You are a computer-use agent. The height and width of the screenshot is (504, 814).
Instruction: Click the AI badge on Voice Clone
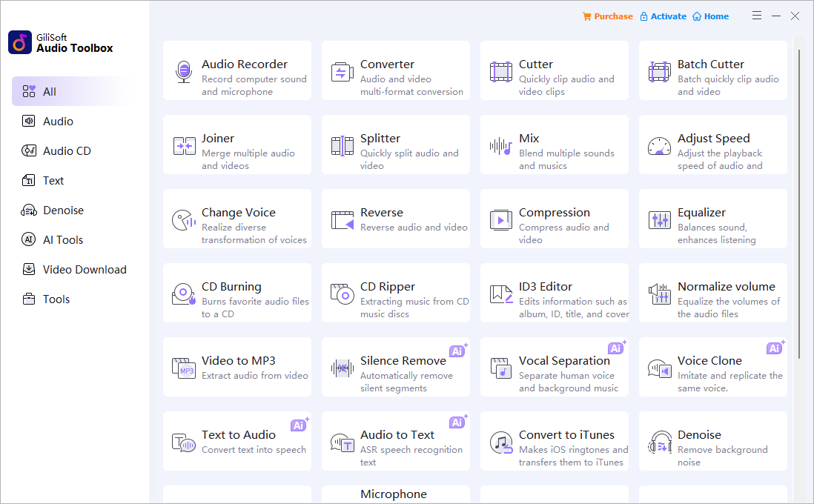775,348
